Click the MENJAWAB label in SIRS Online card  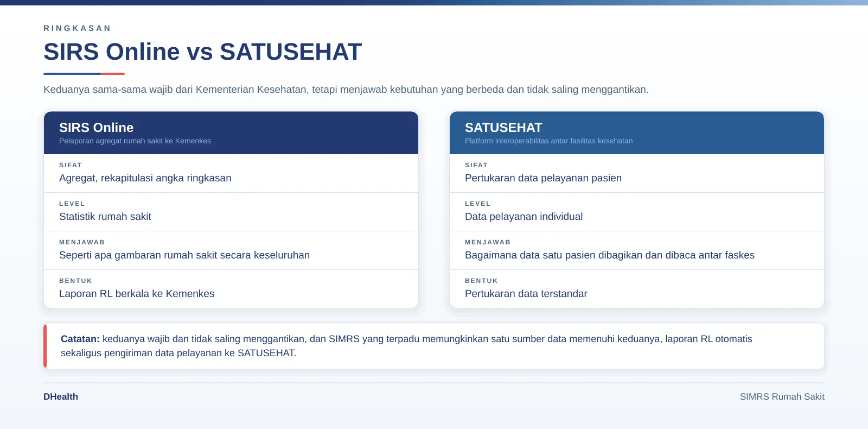[82, 242]
